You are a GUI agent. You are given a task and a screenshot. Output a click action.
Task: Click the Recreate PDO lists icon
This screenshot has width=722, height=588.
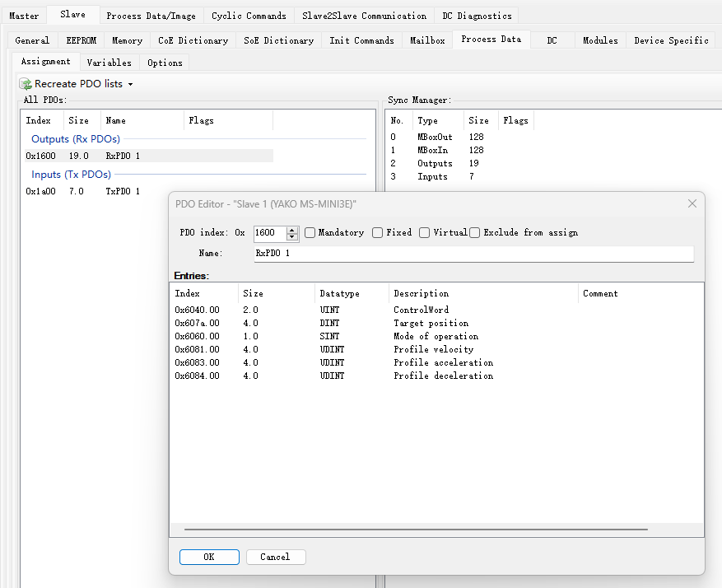pos(26,84)
